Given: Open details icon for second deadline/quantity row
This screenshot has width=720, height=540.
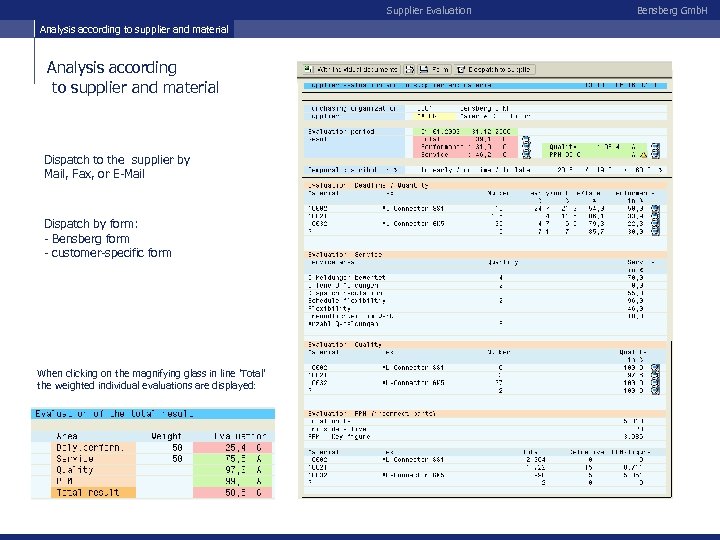Looking at the screenshot, I should (x=656, y=216).
